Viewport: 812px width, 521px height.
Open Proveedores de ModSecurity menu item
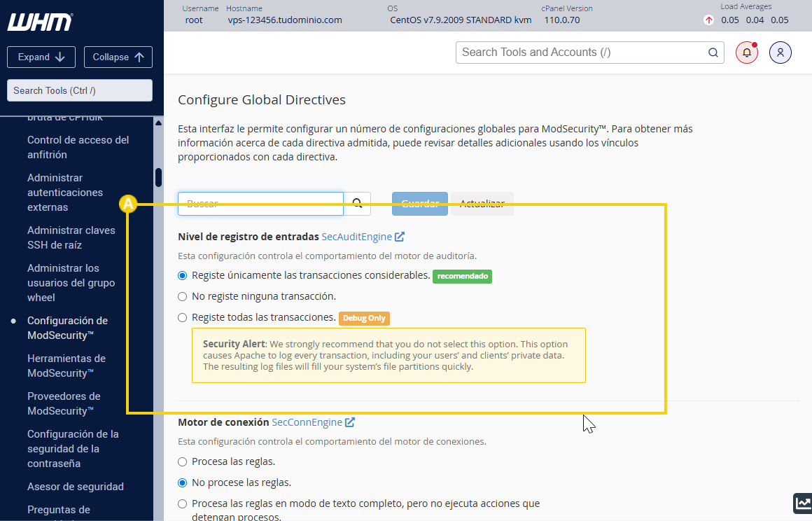pyautogui.click(x=64, y=403)
